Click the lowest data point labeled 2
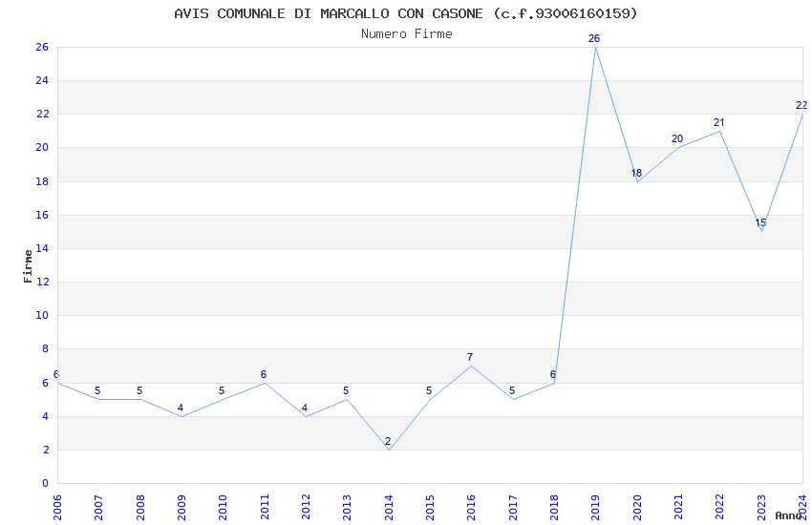812x525 pixels. coord(388,450)
